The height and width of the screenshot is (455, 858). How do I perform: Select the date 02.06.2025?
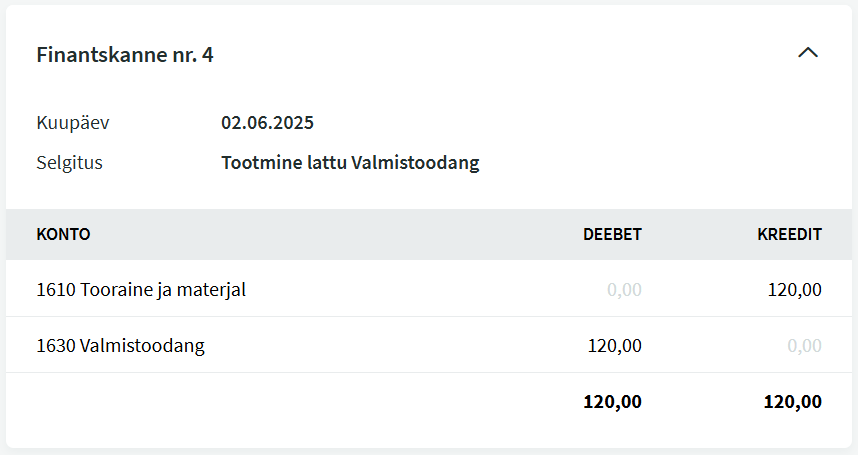267,122
